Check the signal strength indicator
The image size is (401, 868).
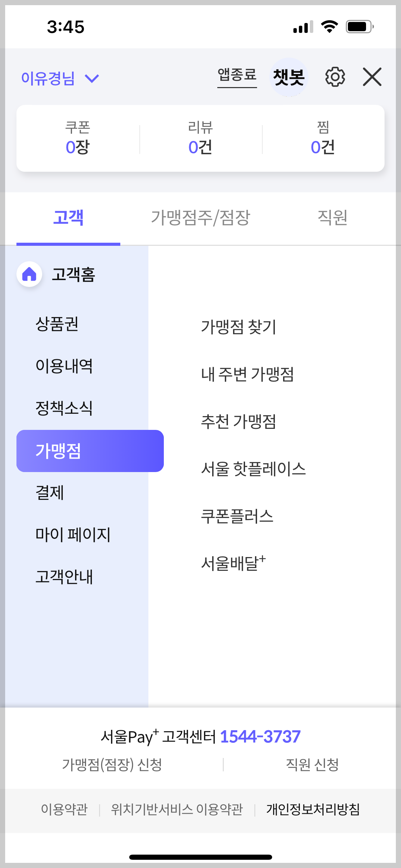tap(302, 27)
